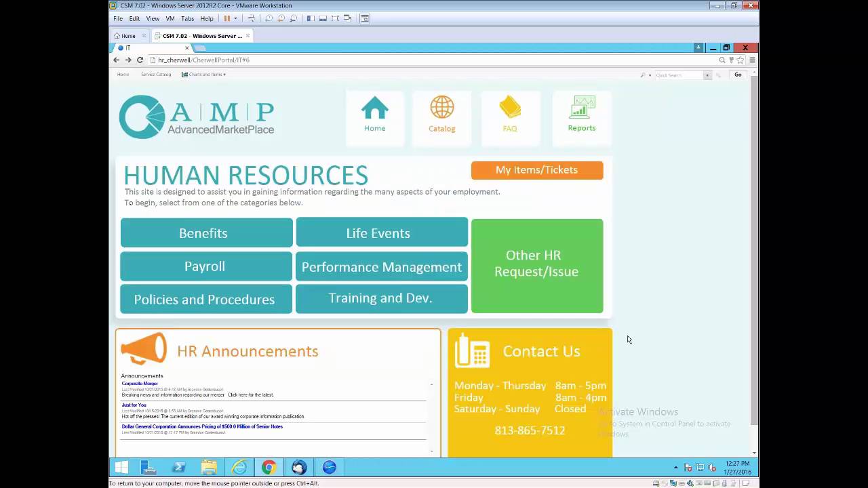Expand the search options arrow beside Quick Search
This screenshot has width=868, height=488.
coord(650,75)
